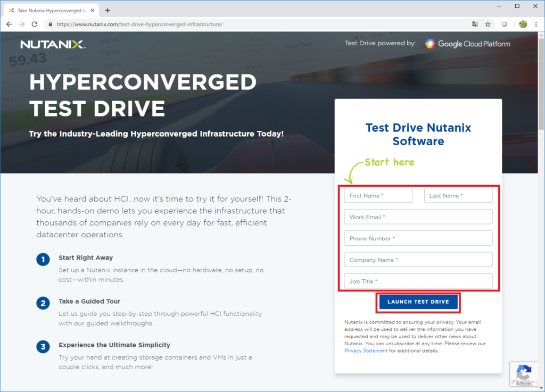Screen dimensions: 545x392
Task: Click the step 2 circle icon
Action: (x=43, y=303)
